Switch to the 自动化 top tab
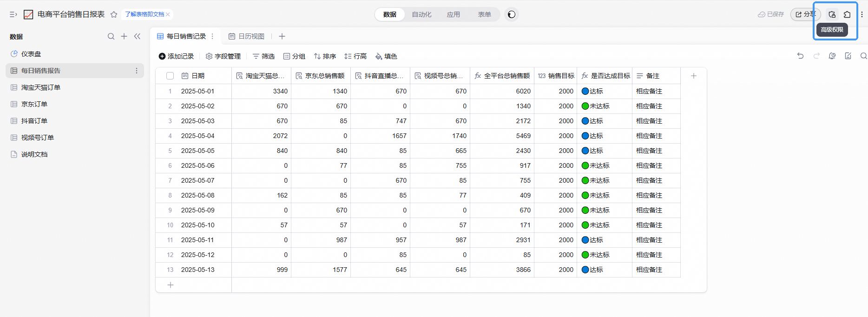 click(421, 14)
